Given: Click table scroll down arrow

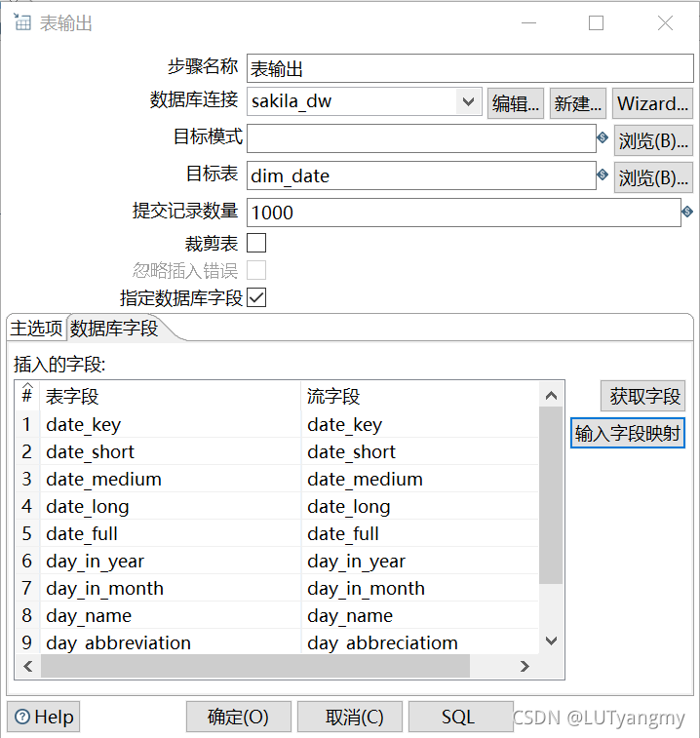Looking at the screenshot, I should pos(551,641).
